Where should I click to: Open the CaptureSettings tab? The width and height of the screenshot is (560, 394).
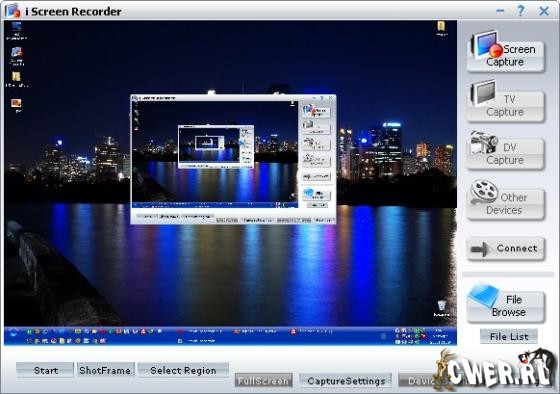[346, 381]
